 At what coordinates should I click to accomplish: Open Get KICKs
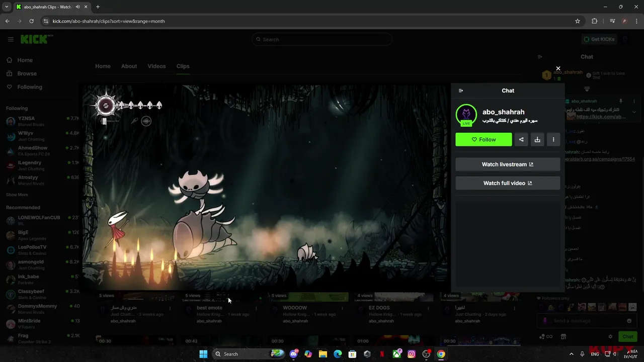pos(599,39)
